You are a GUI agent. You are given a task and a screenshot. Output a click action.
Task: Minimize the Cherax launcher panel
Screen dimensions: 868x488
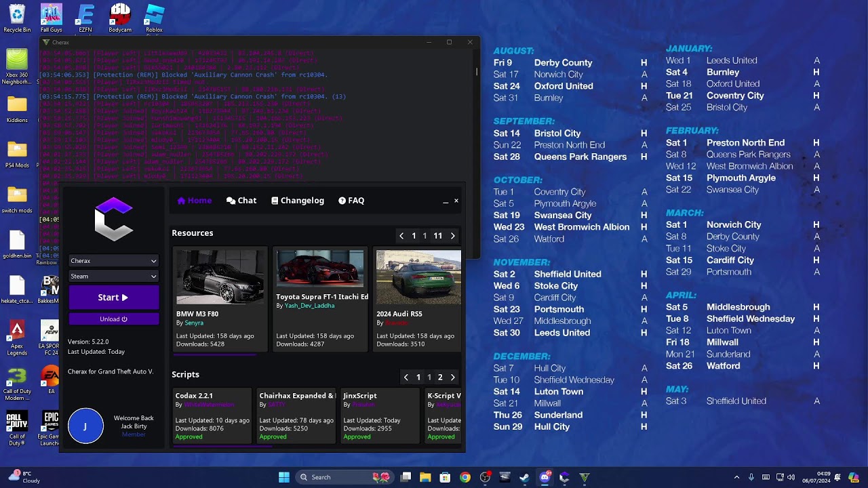pos(446,201)
